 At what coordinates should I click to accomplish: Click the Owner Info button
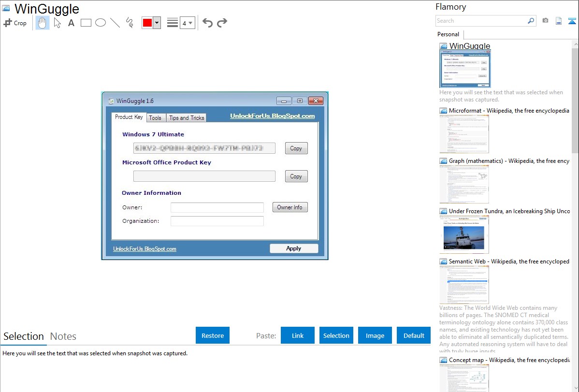click(290, 207)
